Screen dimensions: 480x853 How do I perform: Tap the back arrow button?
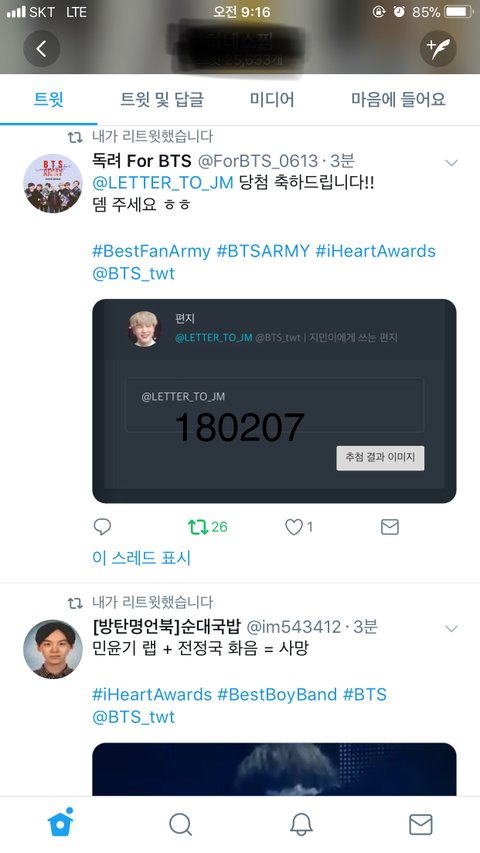41,48
